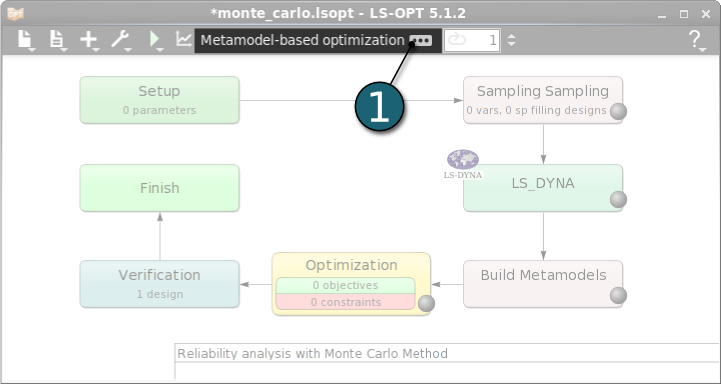
Task: Open the Sampling Sampling stage box
Action: (543, 100)
